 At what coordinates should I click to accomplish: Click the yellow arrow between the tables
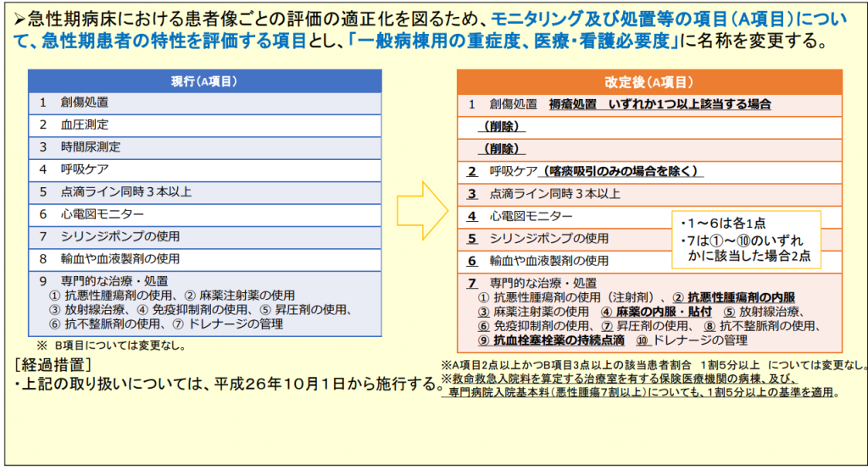click(422, 211)
